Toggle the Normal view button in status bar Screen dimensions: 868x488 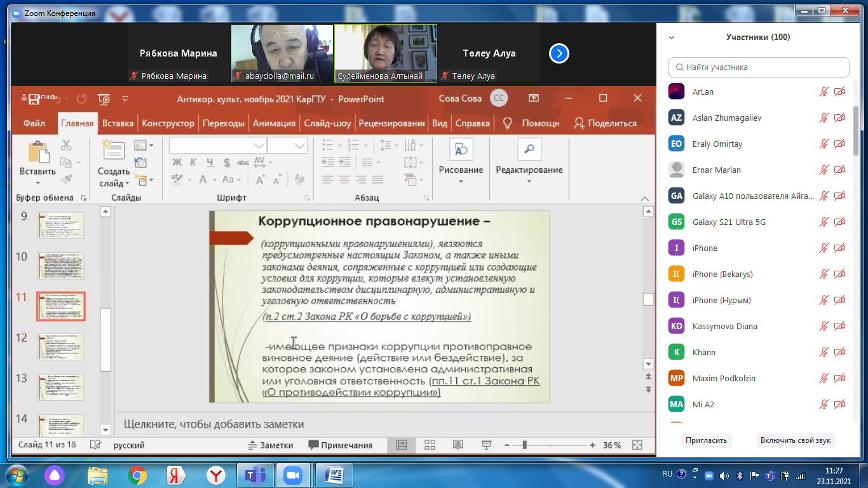[x=402, y=445]
